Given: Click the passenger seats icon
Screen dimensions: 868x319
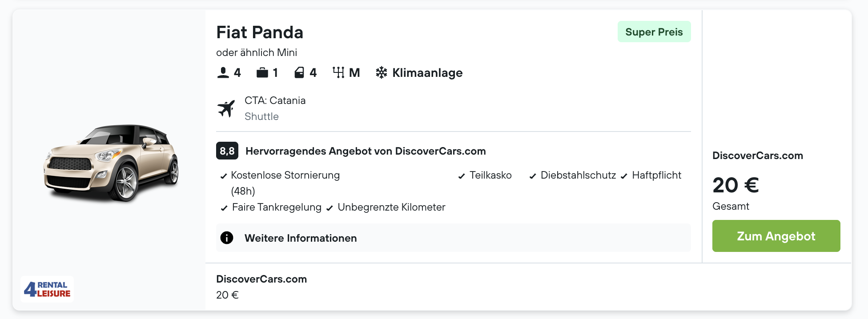Looking at the screenshot, I should 223,73.
